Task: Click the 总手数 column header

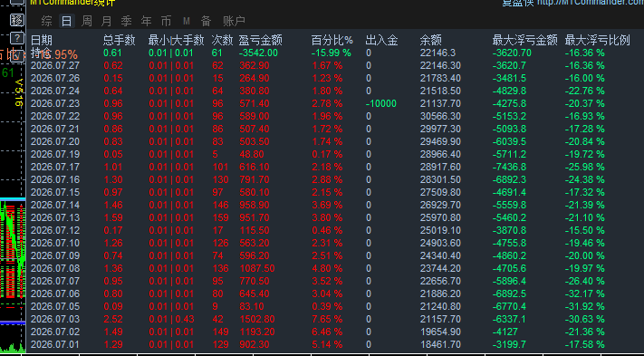Action: point(119,40)
